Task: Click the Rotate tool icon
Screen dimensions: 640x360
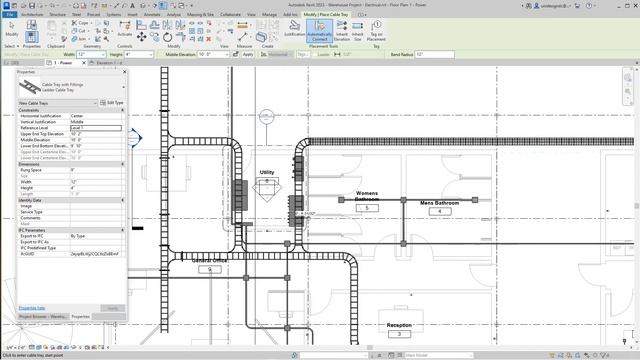Action: [x=167, y=38]
